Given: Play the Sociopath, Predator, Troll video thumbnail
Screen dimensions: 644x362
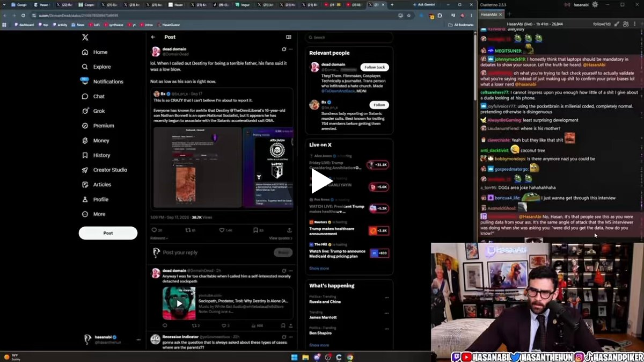Looking at the screenshot, I should tap(179, 303).
